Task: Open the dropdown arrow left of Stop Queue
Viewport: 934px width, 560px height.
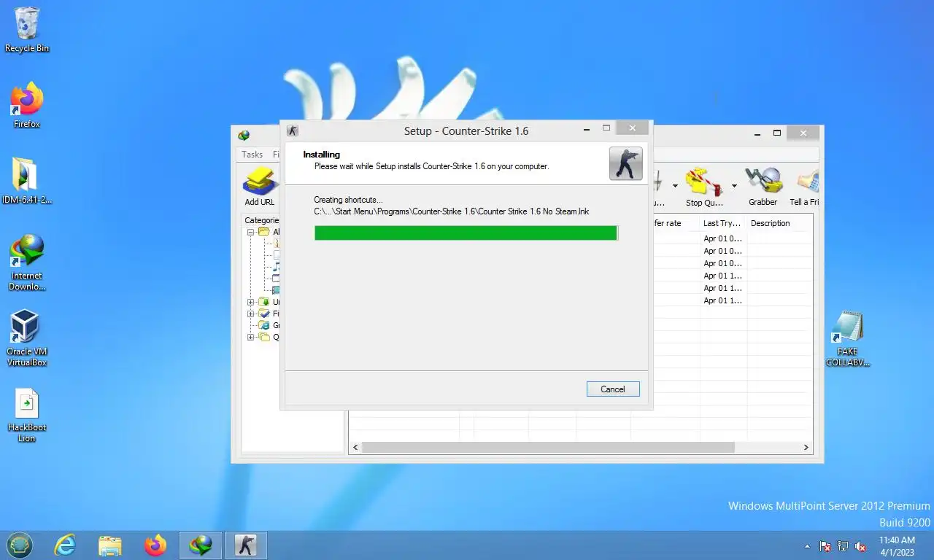Action: [675, 186]
